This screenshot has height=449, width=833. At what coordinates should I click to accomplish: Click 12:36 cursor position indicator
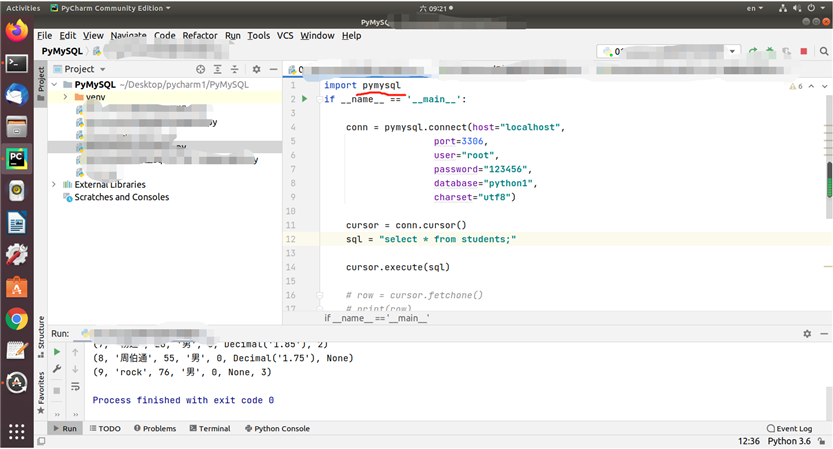[x=749, y=441]
